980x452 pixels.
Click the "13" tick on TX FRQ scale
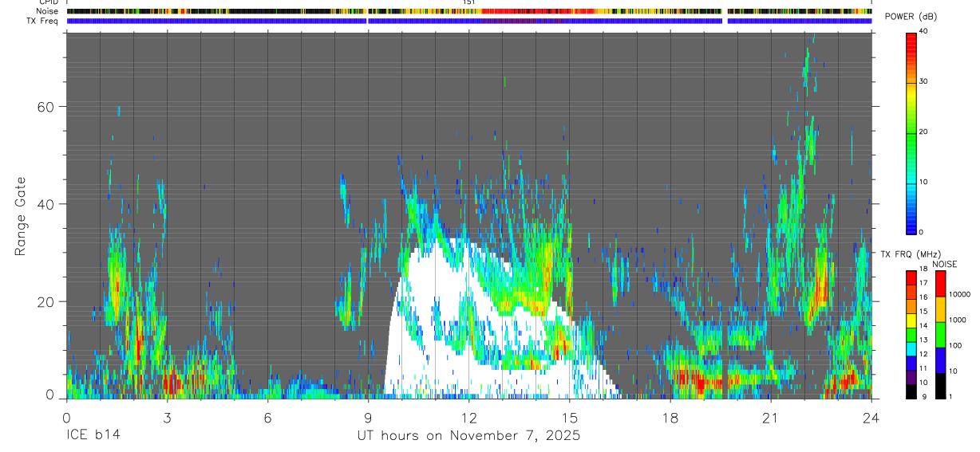[923, 340]
